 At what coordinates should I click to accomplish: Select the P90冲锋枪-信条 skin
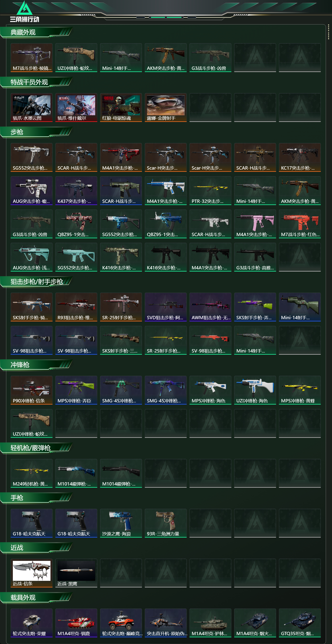[x=31, y=390]
